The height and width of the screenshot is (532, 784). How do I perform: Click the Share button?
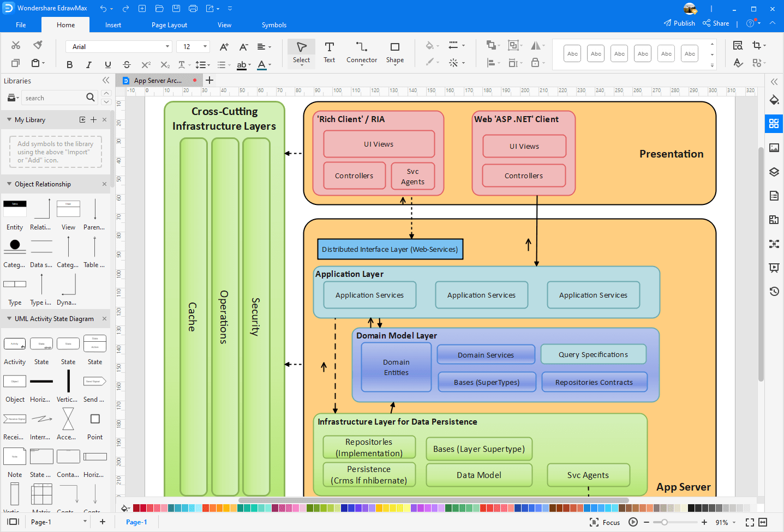pyautogui.click(x=715, y=23)
